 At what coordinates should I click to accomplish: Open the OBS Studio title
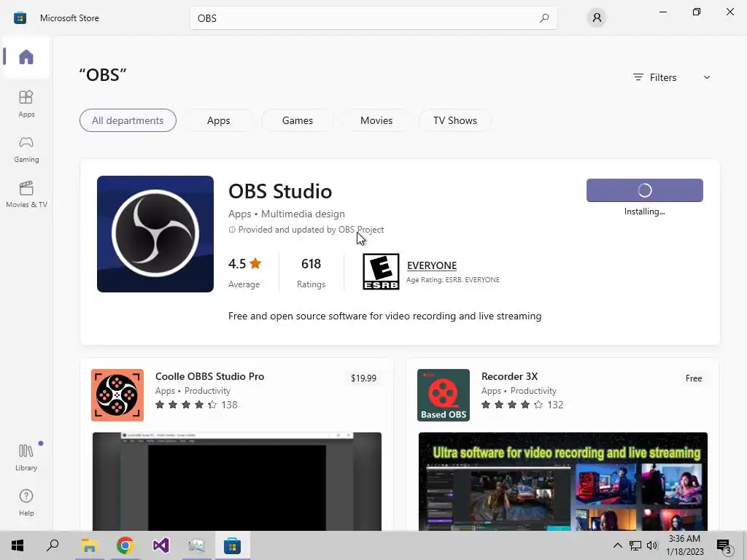pyautogui.click(x=280, y=192)
